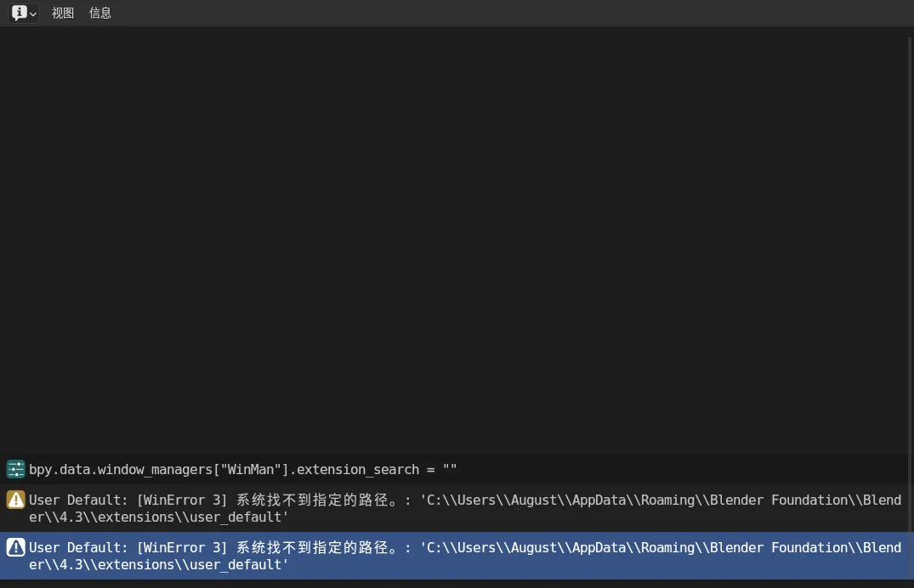Expand the editor type dropdown chevron
This screenshot has width=914, height=588.
(x=33, y=14)
